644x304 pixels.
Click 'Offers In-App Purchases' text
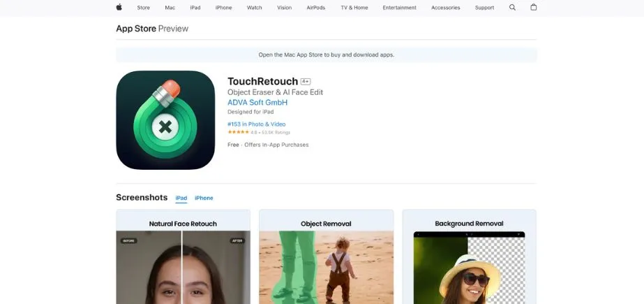point(276,145)
